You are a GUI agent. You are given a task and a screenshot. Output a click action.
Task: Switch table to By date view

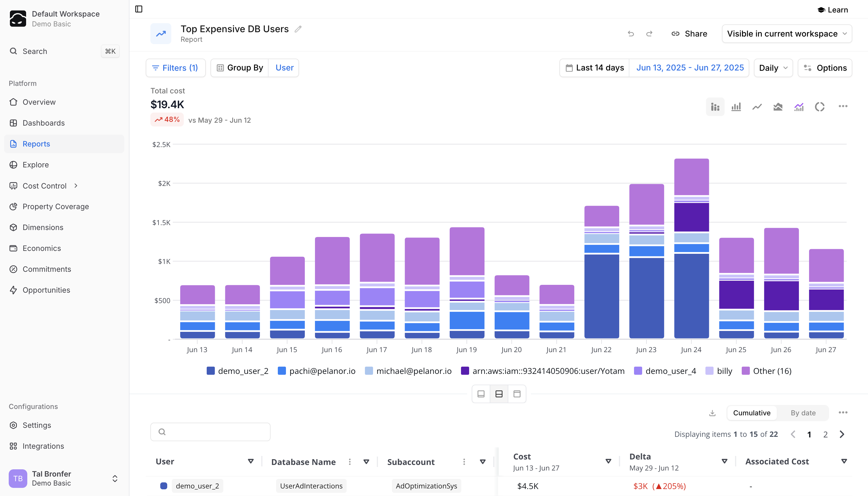coord(803,413)
